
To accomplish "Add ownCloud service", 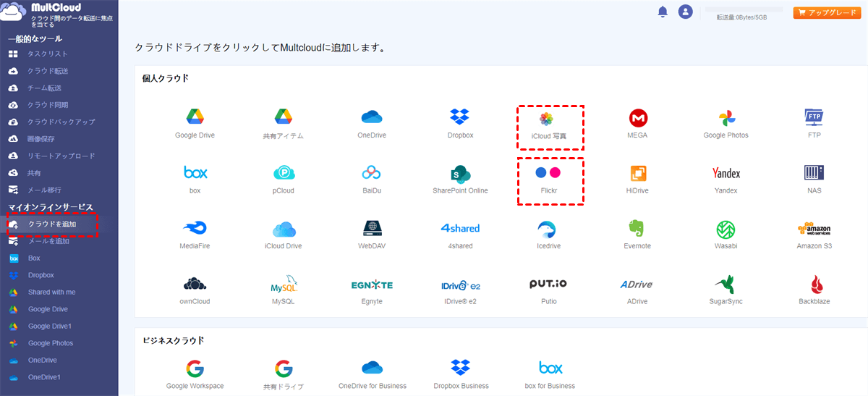I will coord(195,284).
